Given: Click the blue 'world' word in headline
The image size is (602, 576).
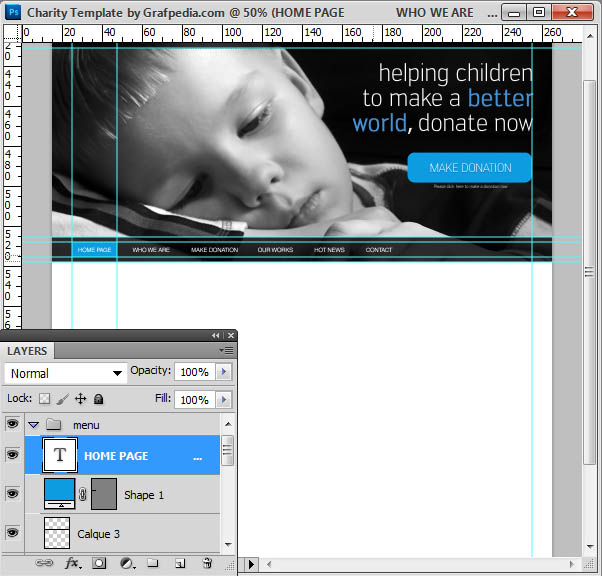Looking at the screenshot, I should tap(379, 123).
